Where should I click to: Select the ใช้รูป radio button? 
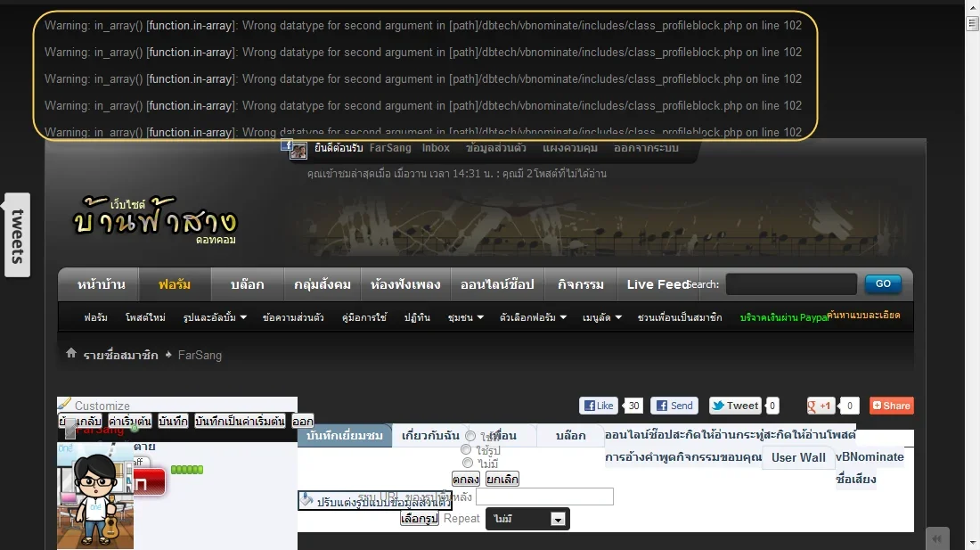coord(466,449)
